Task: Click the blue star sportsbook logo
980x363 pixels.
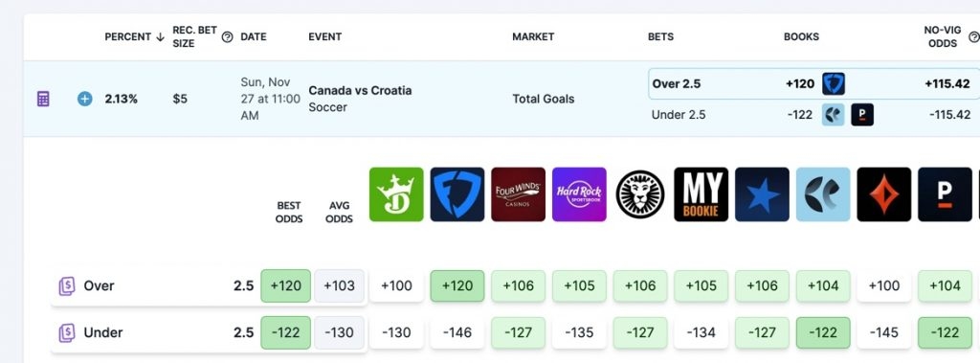Action: click(762, 194)
